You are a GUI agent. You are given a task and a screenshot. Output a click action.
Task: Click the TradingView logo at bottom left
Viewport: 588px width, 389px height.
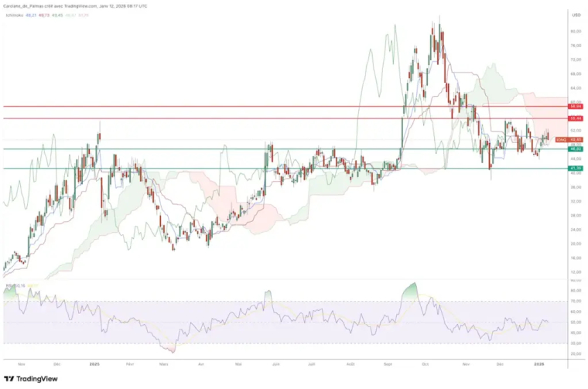(31, 379)
